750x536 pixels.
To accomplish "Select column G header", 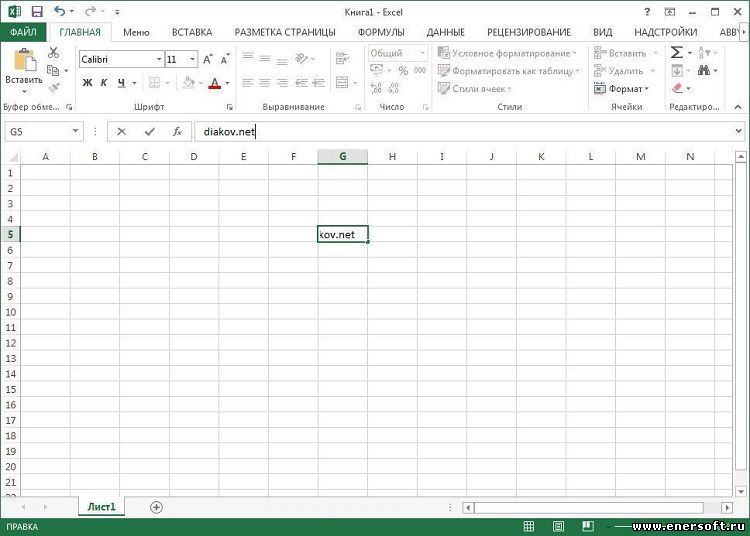I will pyautogui.click(x=342, y=156).
